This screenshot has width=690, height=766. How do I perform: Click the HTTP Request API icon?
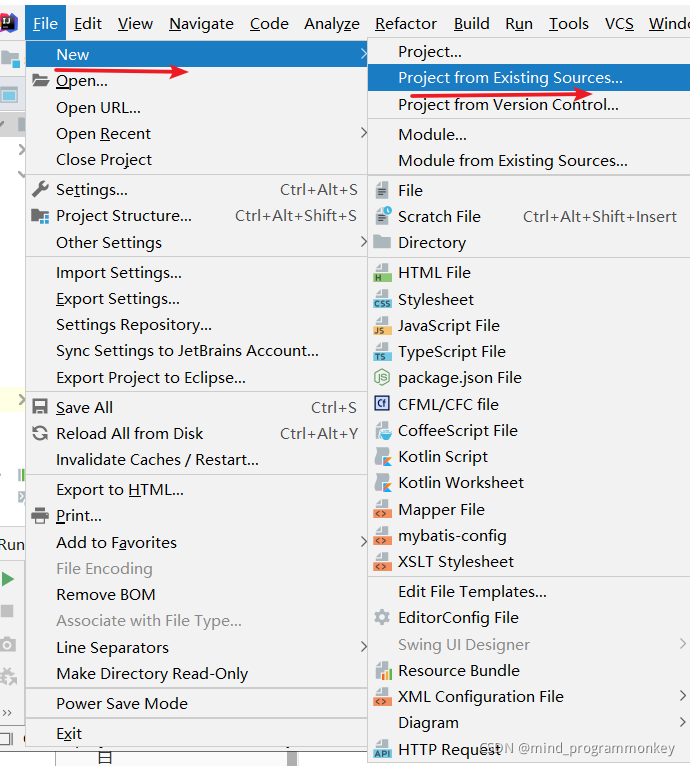coord(382,748)
